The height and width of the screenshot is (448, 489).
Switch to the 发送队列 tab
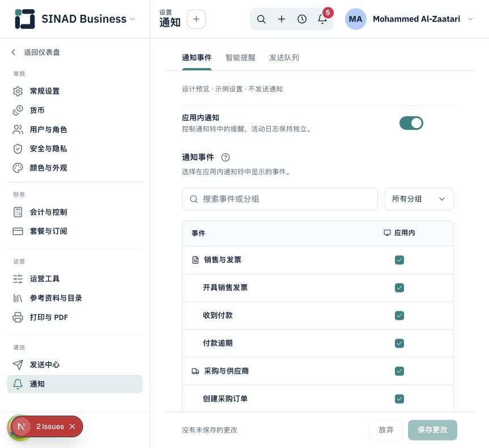[x=284, y=58]
